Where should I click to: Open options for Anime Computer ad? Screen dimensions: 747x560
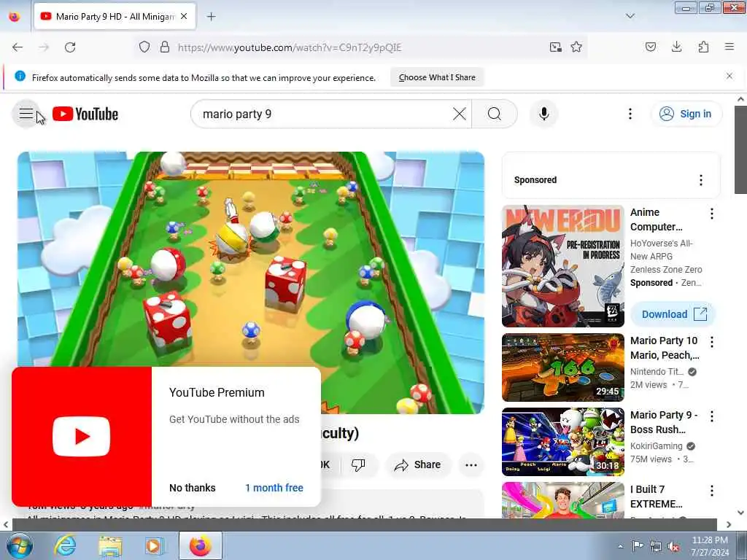coord(711,214)
